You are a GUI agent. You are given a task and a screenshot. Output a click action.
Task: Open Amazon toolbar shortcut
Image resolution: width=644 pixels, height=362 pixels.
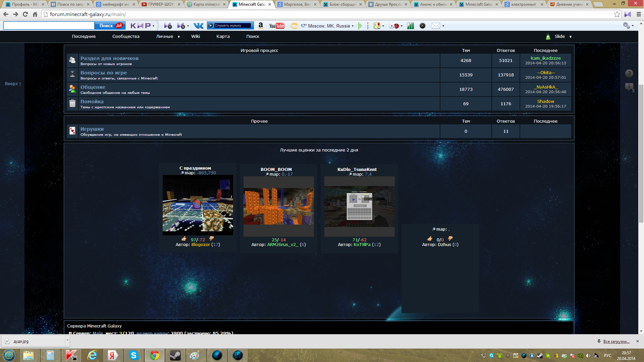point(261,26)
